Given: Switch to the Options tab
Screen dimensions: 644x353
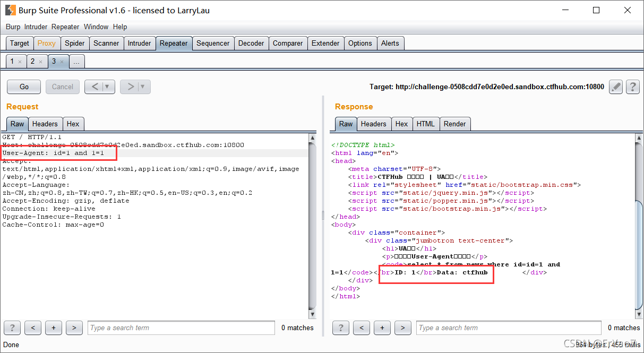Looking at the screenshot, I should [360, 43].
